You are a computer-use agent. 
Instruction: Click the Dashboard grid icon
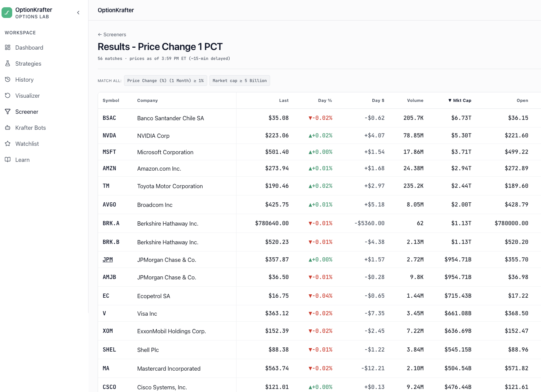pos(8,47)
